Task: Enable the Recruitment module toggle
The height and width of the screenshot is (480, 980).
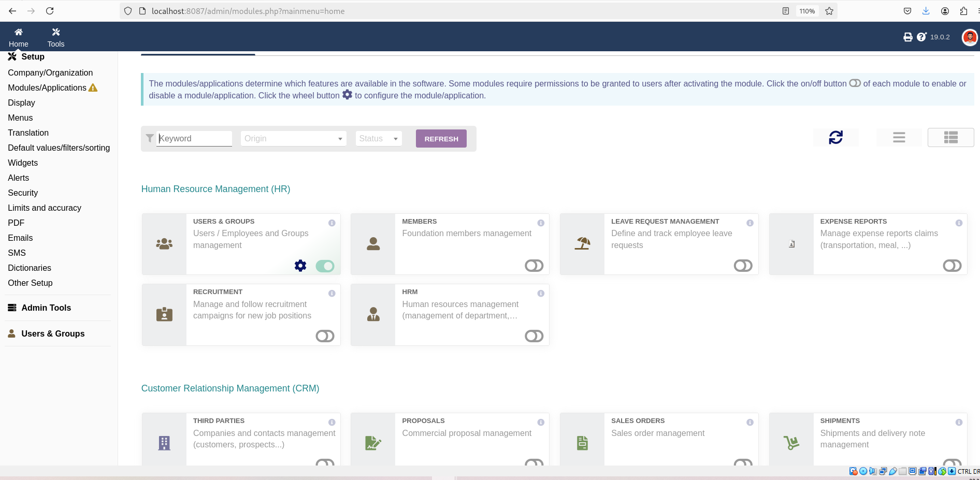Action: click(x=325, y=336)
